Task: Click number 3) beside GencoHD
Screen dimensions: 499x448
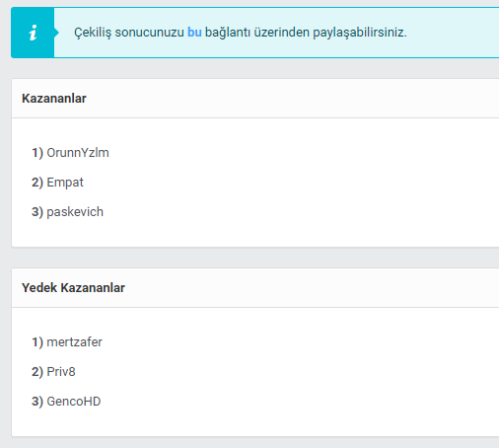Action: (x=37, y=402)
